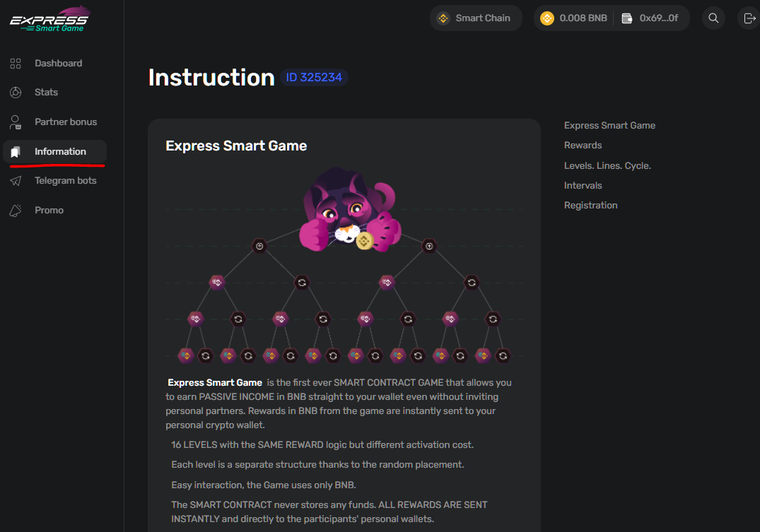Screen dimensions: 760x532
Task: Click the Dashboard grid icon
Action: pos(16,64)
